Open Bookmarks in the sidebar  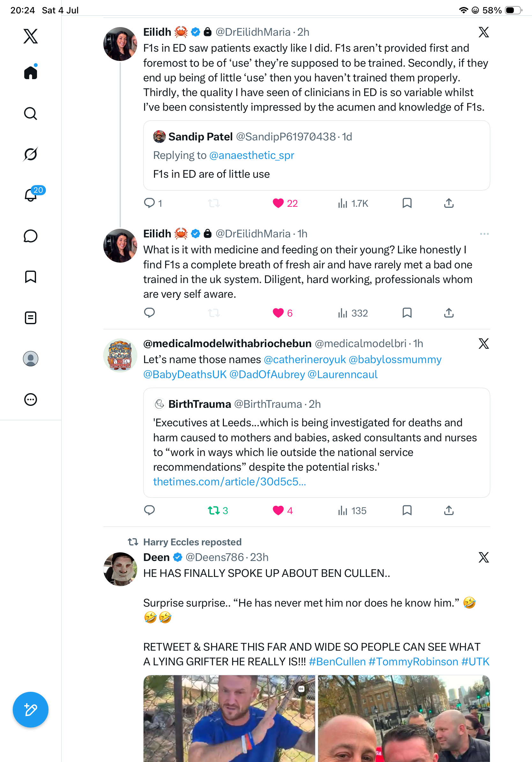point(31,277)
